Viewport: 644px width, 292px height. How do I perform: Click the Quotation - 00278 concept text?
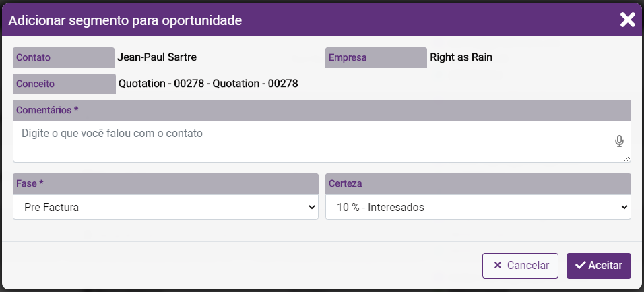coord(208,84)
